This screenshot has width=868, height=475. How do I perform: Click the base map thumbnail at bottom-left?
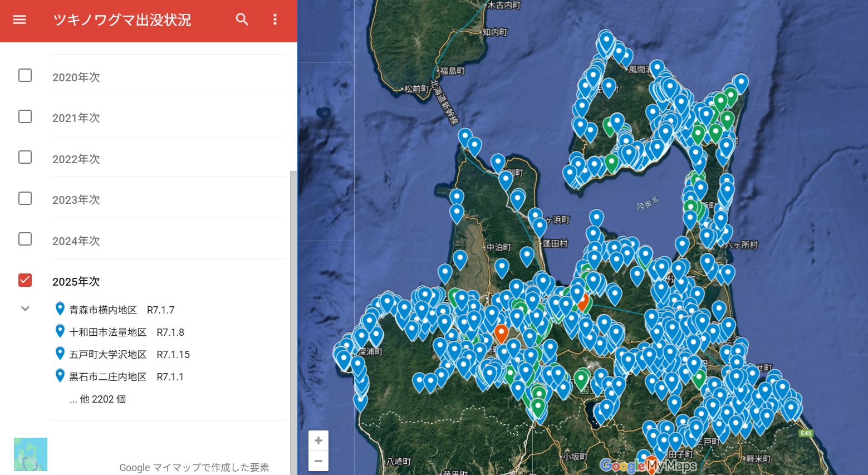pyautogui.click(x=31, y=454)
